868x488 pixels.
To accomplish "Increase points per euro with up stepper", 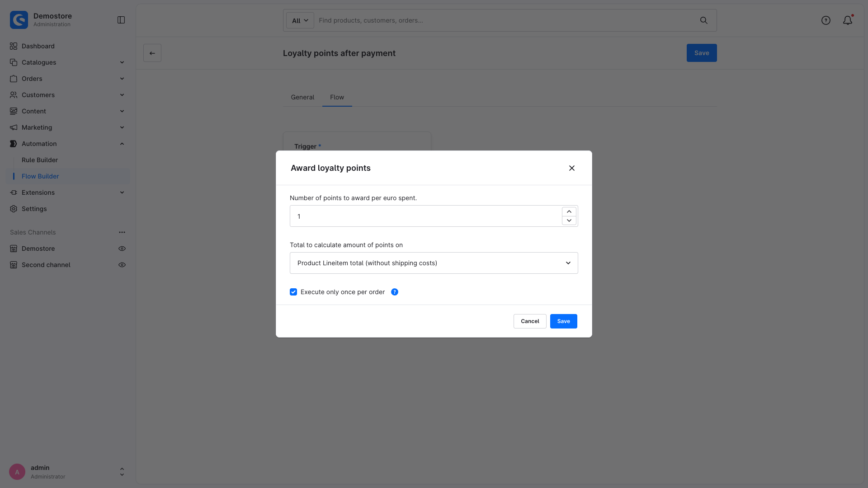I will pyautogui.click(x=569, y=211).
